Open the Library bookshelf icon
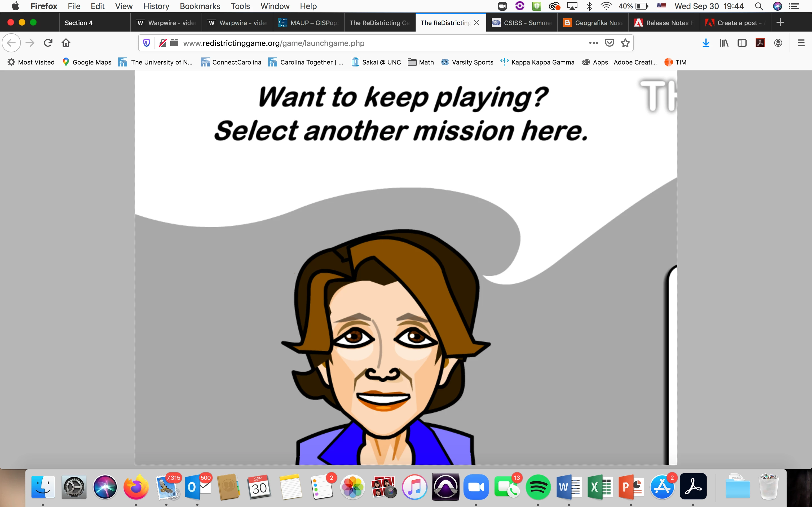 coord(724,43)
